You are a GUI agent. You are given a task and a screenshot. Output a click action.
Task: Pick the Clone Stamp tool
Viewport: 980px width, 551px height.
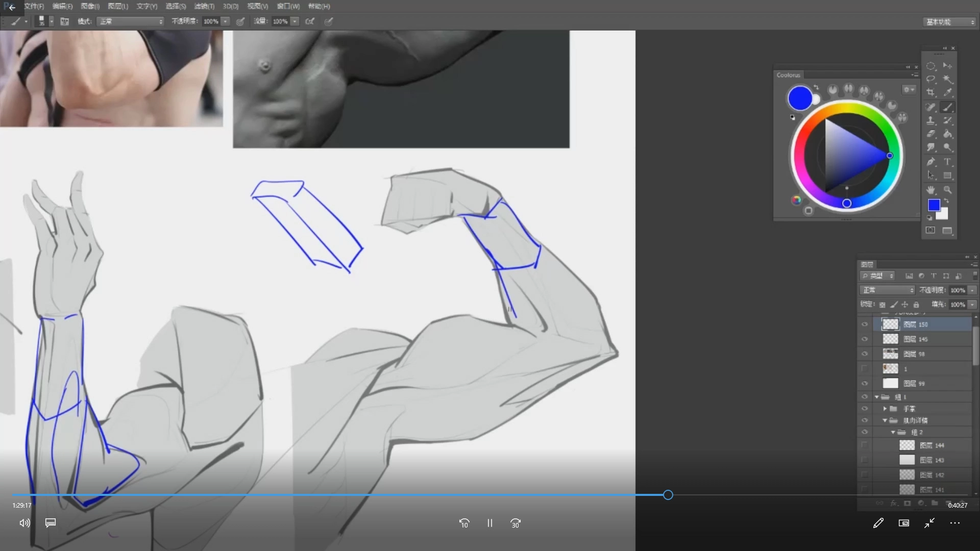pos(930,120)
